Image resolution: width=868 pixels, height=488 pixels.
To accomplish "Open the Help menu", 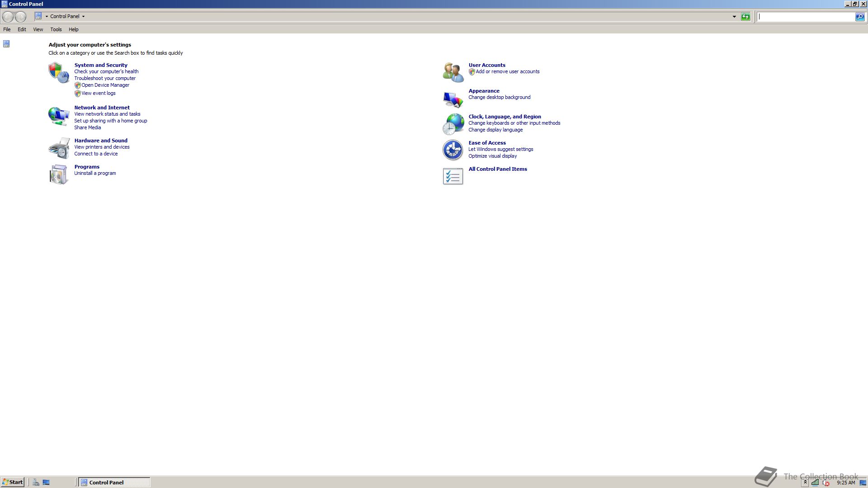I will [74, 29].
